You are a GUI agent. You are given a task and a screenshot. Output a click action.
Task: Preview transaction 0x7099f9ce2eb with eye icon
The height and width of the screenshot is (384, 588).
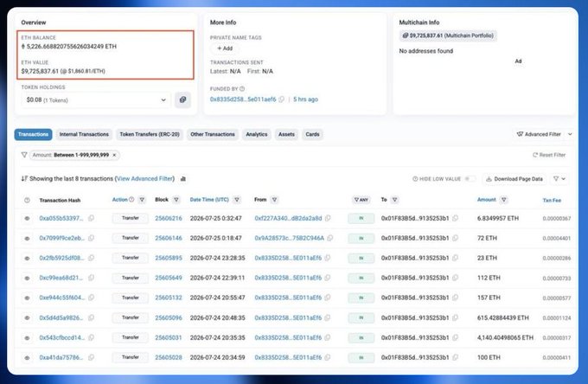click(27, 238)
